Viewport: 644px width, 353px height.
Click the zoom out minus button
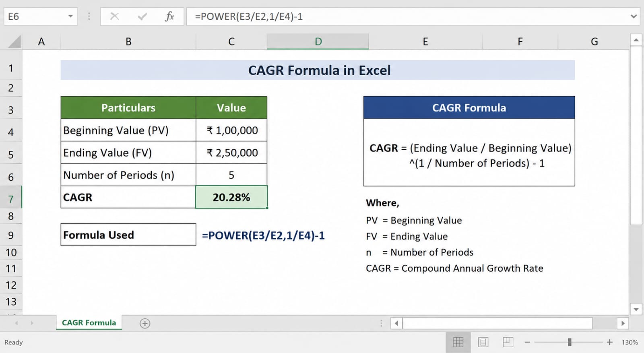(x=527, y=342)
